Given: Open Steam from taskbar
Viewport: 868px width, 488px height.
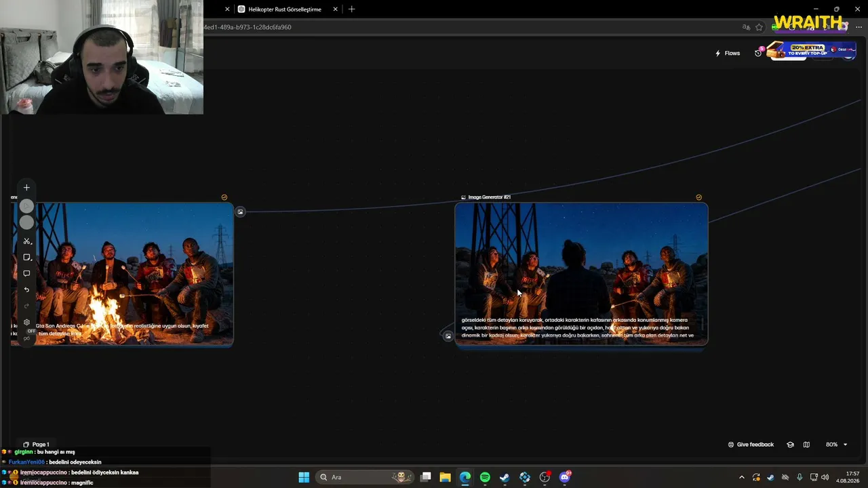Looking at the screenshot, I should pyautogui.click(x=505, y=477).
